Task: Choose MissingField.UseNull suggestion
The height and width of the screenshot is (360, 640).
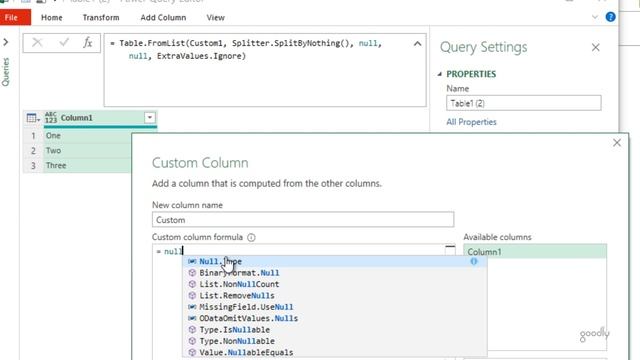Action: (x=334, y=307)
